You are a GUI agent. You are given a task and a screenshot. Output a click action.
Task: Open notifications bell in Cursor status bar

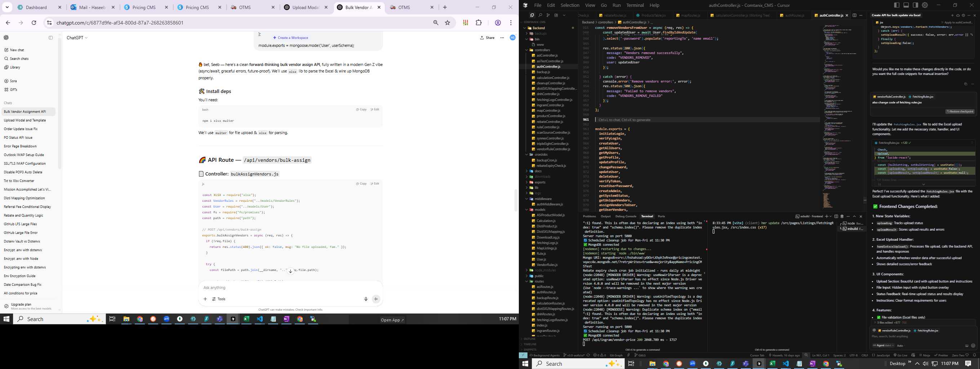[x=974, y=355]
